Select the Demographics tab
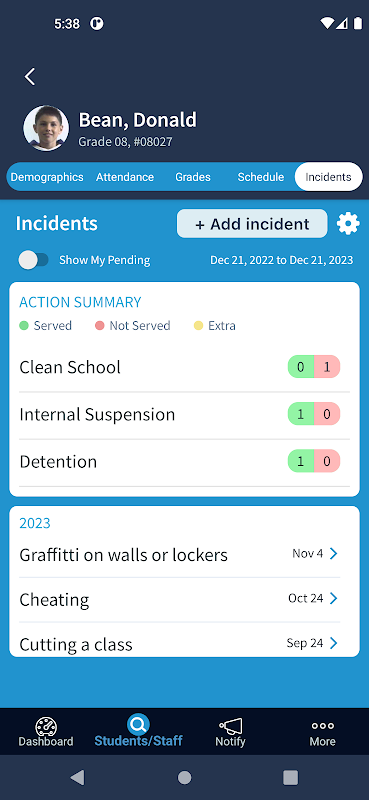The image size is (369, 800). tap(47, 177)
